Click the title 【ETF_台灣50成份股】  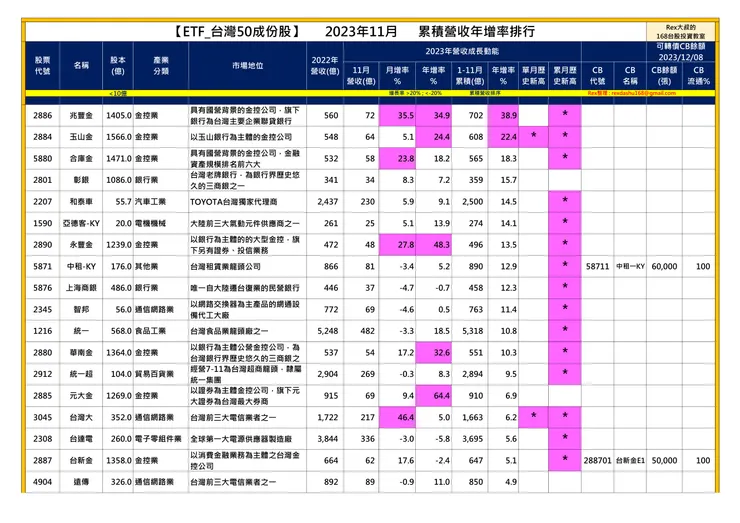236,32
